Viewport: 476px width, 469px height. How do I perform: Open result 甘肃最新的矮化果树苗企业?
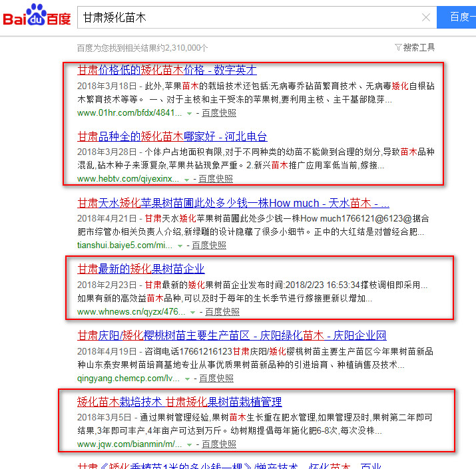click(140, 269)
